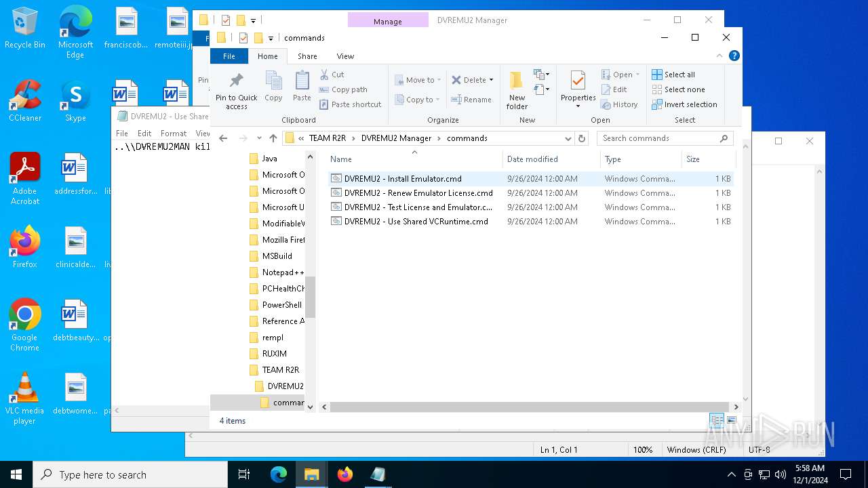Sort by Date modified column
The image size is (868, 488).
552,159
